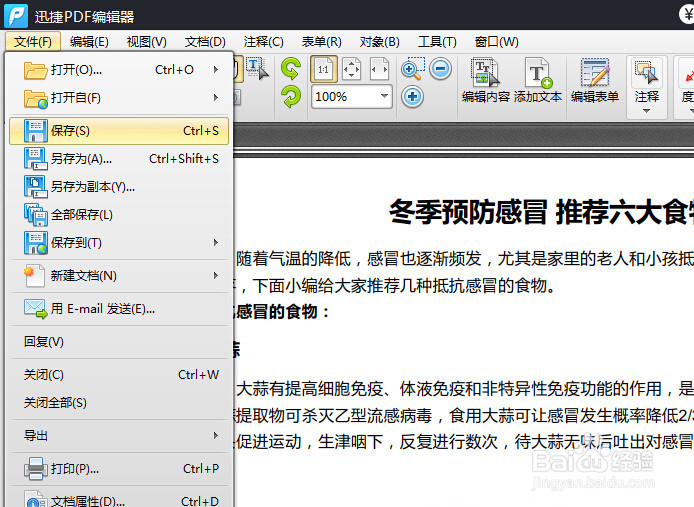The height and width of the screenshot is (507, 694).
Task: Click the fit width icon
Action: [379, 69]
